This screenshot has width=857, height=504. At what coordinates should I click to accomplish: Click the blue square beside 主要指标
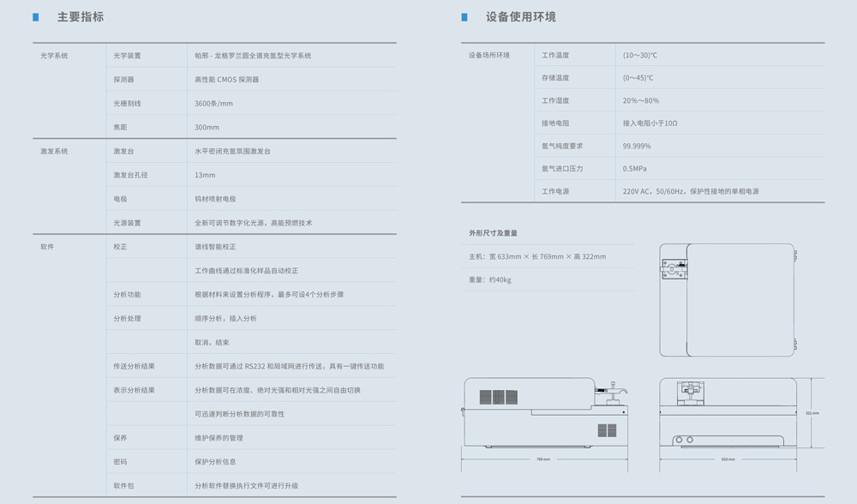pyautogui.click(x=36, y=17)
